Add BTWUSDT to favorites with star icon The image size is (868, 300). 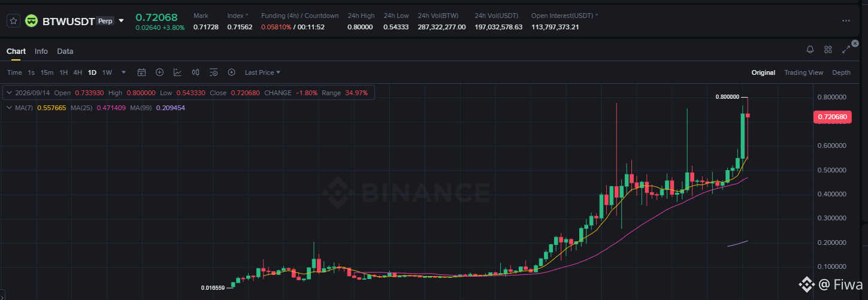pos(13,21)
